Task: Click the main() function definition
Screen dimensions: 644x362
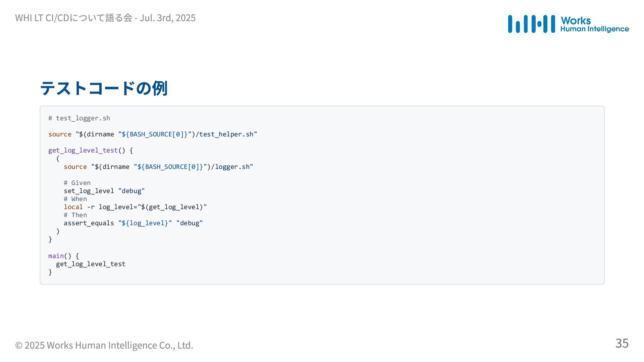Action: [64, 256]
